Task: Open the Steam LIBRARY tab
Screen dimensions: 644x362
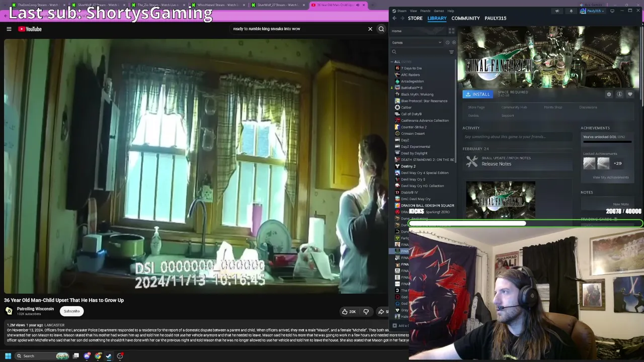Action: [437, 18]
